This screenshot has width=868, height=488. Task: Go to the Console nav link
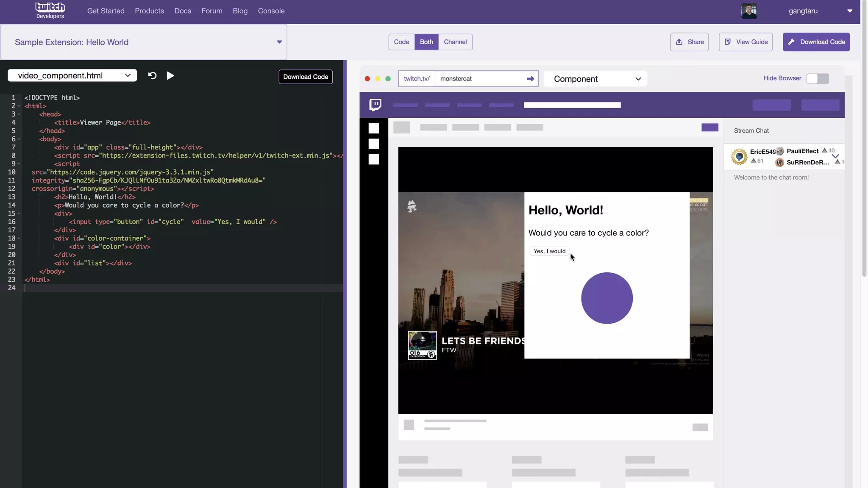(x=271, y=11)
